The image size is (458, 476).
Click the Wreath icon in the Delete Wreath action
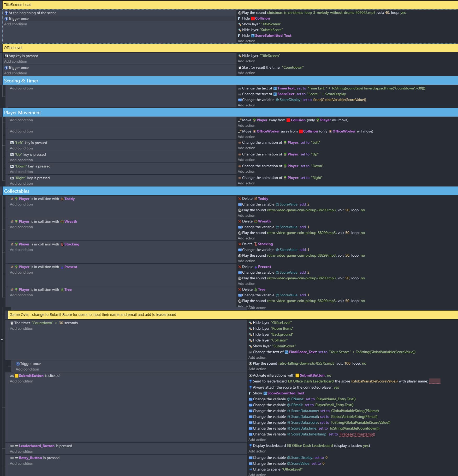(255, 221)
